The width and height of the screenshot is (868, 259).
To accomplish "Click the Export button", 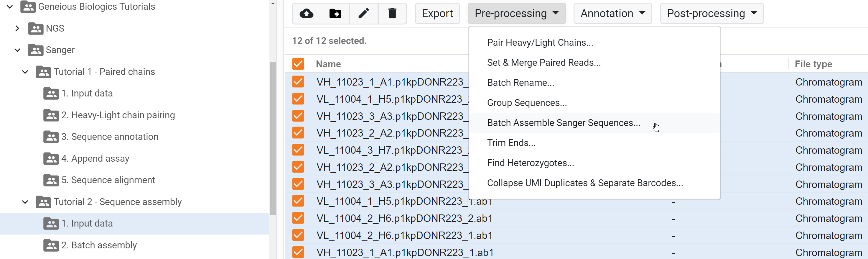I will click(x=437, y=14).
